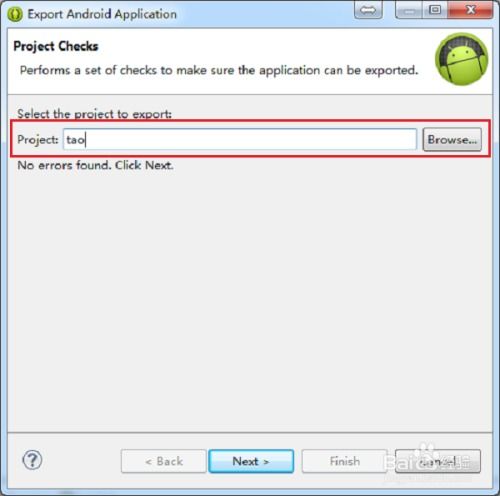The height and width of the screenshot is (496, 500).
Task: Close the dialog with the red X
Action: [x=470, y=10]
